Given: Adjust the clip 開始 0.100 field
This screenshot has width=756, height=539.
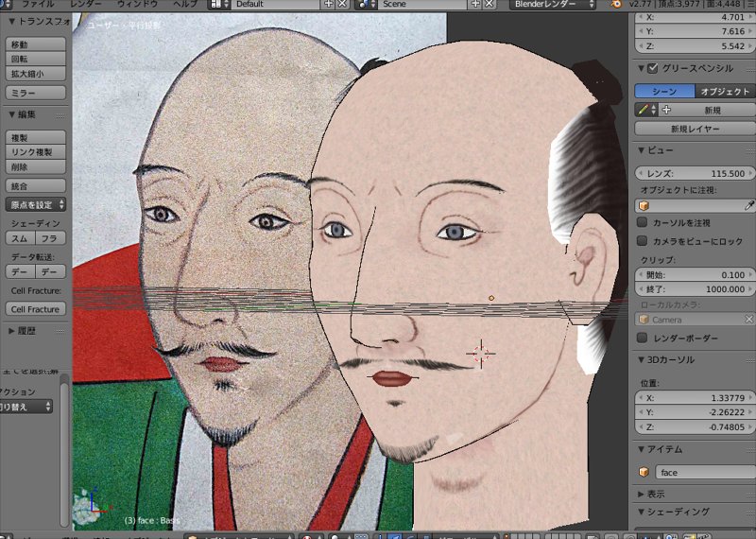Looking at the screenshot, I should click(x=695, y=275).
